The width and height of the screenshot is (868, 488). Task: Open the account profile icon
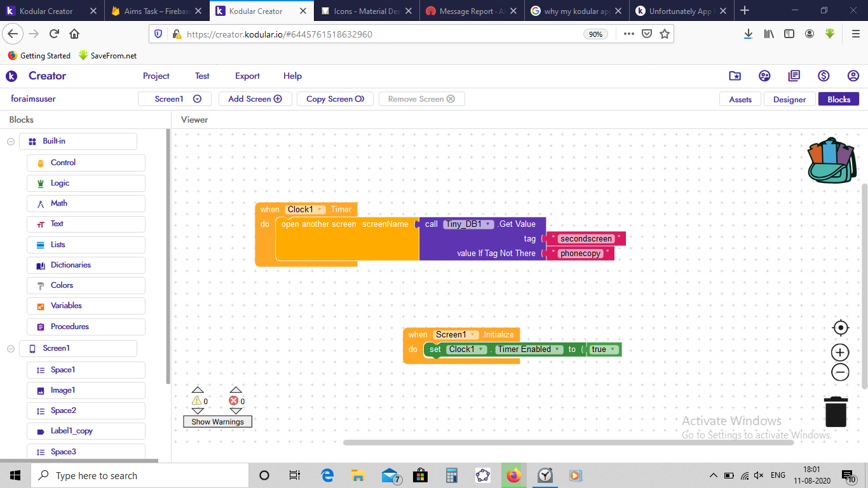pos(853,76)
